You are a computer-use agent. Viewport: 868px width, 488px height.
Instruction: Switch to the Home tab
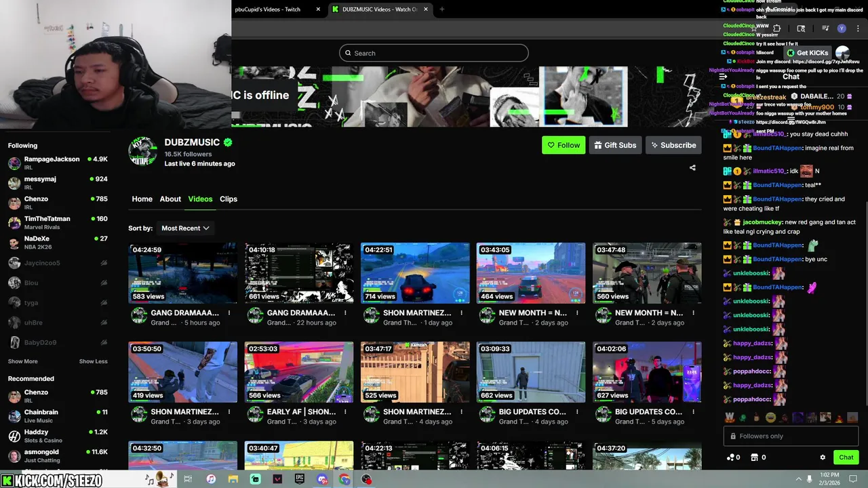point(142,199)
